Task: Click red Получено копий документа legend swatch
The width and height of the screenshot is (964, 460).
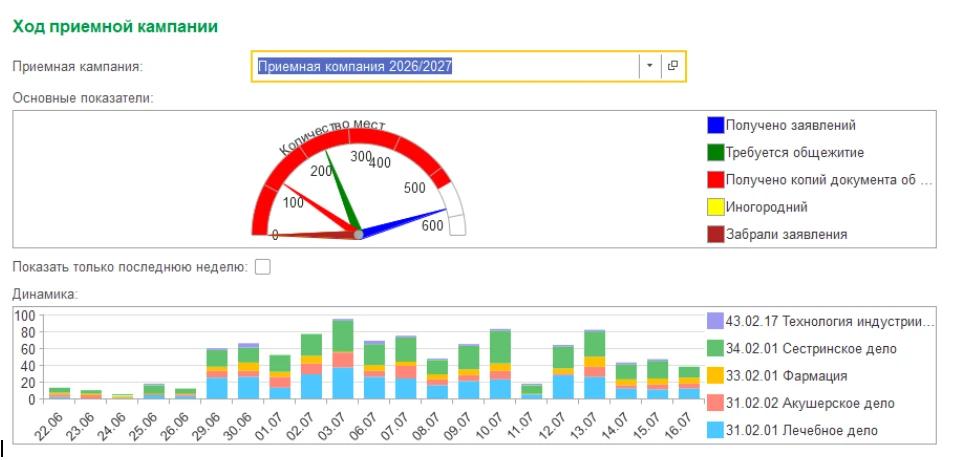Action: tap(715, 180)
